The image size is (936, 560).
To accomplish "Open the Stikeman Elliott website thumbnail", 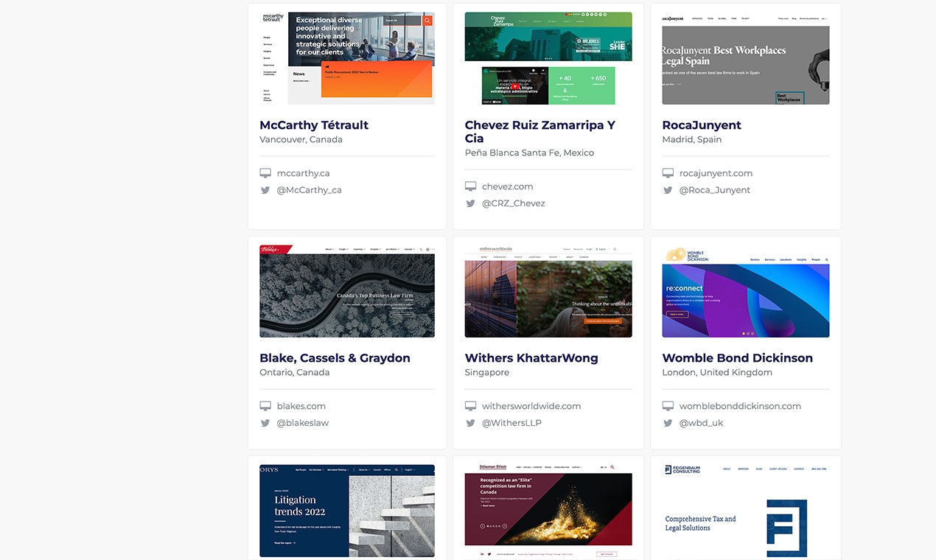I will click(548, 511).
